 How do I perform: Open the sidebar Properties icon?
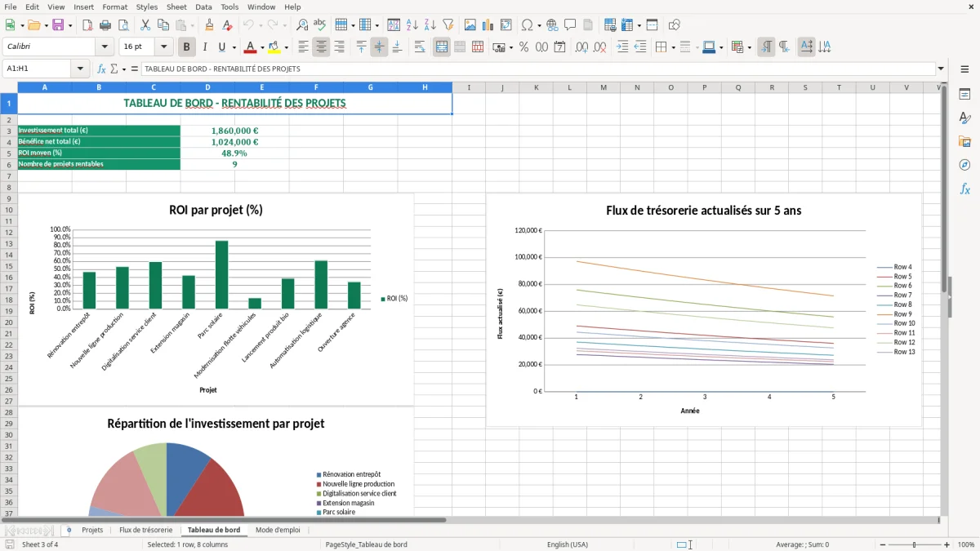pos(964,94)
